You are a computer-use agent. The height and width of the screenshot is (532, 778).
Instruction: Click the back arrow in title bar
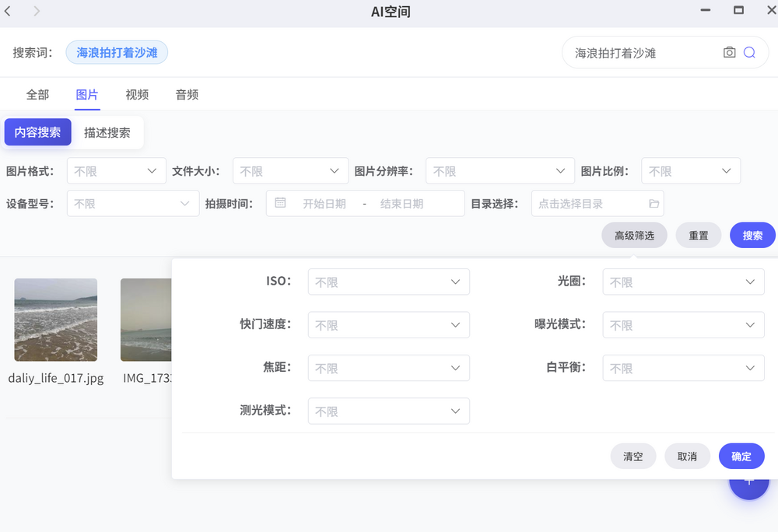[9, 11]
